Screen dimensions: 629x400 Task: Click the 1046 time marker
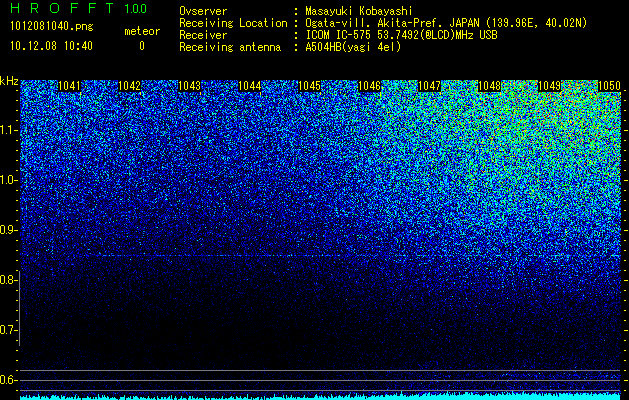[369, 86]
